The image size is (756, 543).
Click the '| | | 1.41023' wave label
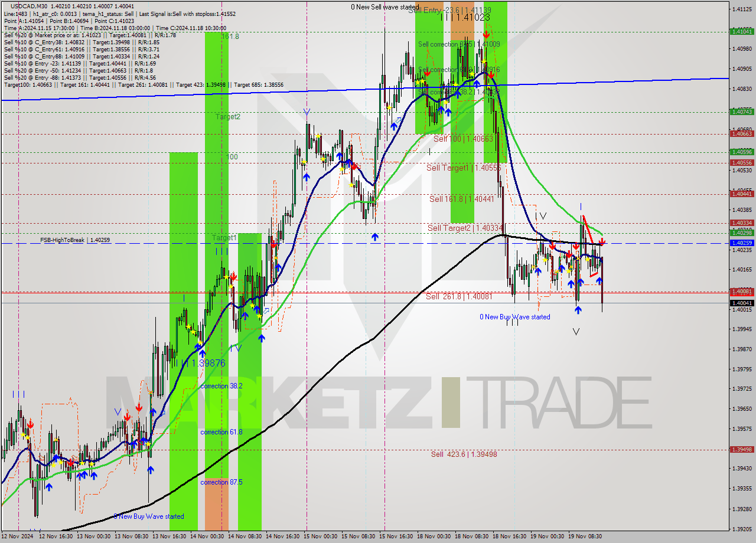click(464, 17)
